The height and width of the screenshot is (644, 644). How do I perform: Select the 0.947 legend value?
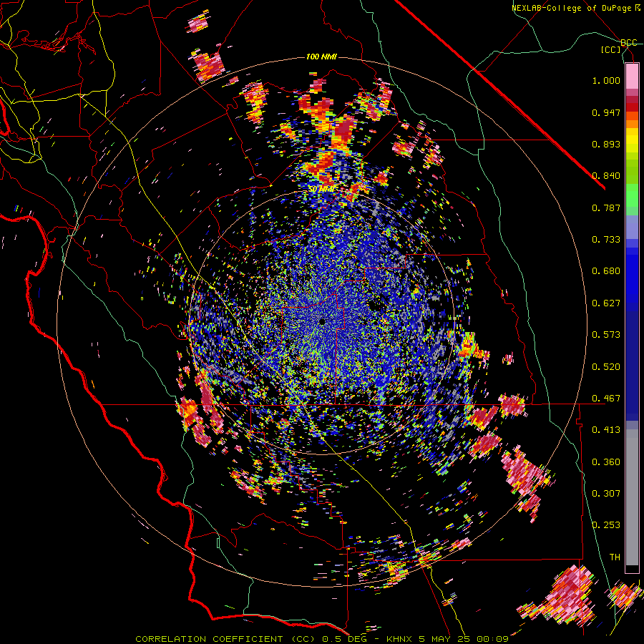coord(606,112)
